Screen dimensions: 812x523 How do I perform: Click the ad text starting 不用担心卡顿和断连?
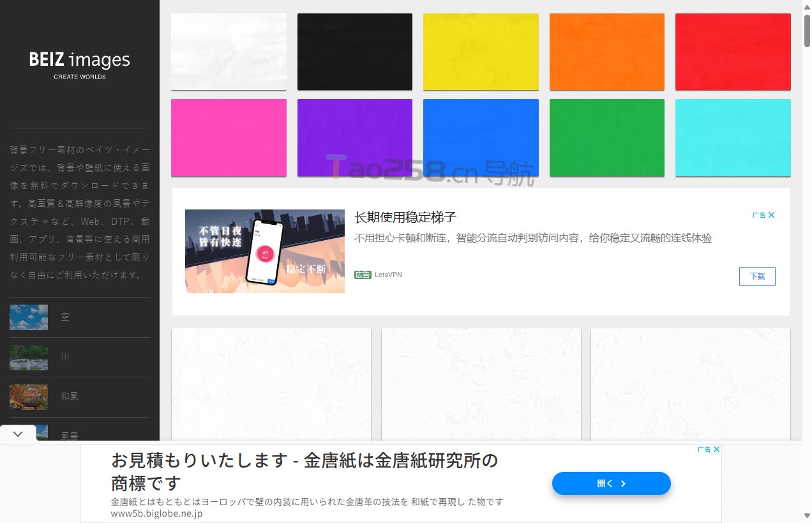tap(533, 238)
